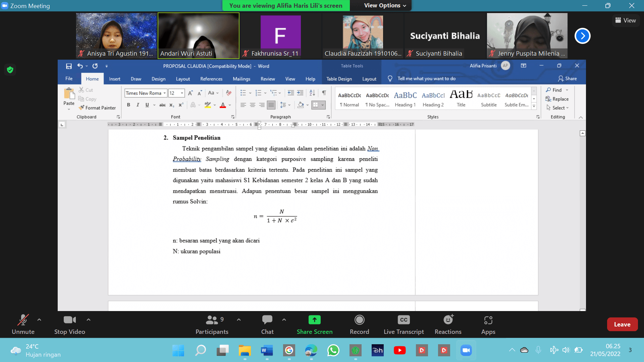Switch to the References tab

tap(211, 79)
